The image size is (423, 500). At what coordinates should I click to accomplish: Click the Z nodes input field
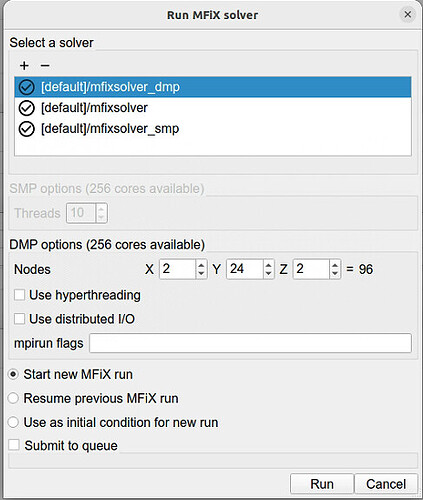311,269
